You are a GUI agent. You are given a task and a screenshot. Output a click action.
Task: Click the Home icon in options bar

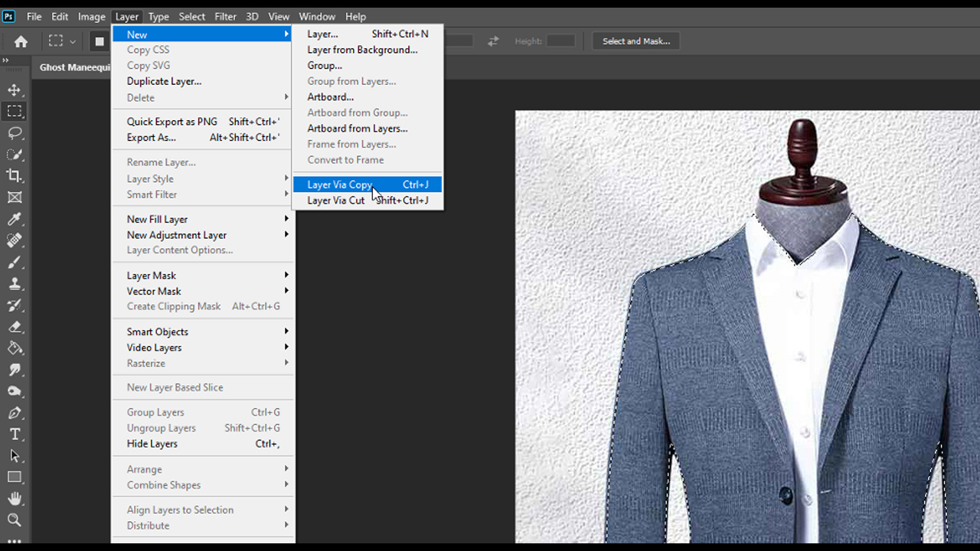21,41
